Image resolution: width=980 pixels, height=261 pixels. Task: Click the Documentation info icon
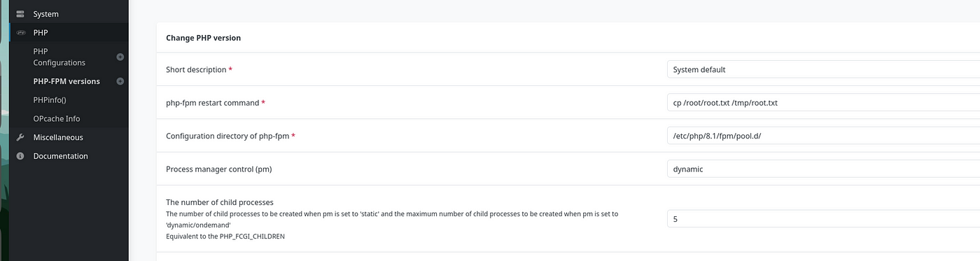point(20,156)
